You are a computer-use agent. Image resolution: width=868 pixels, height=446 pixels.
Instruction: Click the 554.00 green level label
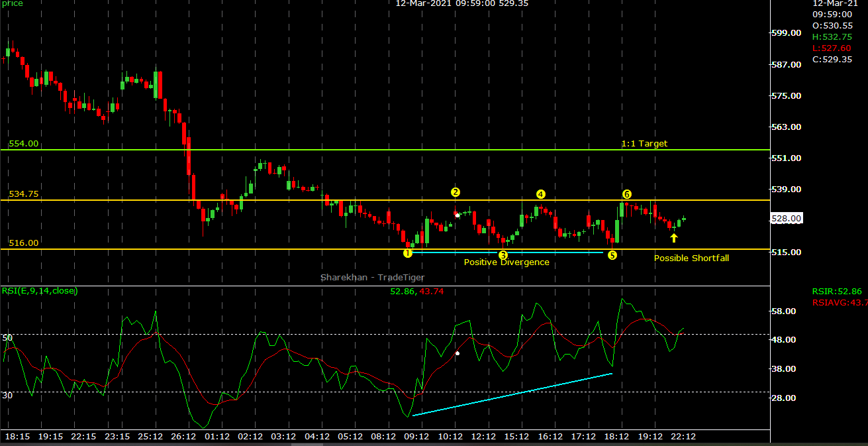(23, 143)
